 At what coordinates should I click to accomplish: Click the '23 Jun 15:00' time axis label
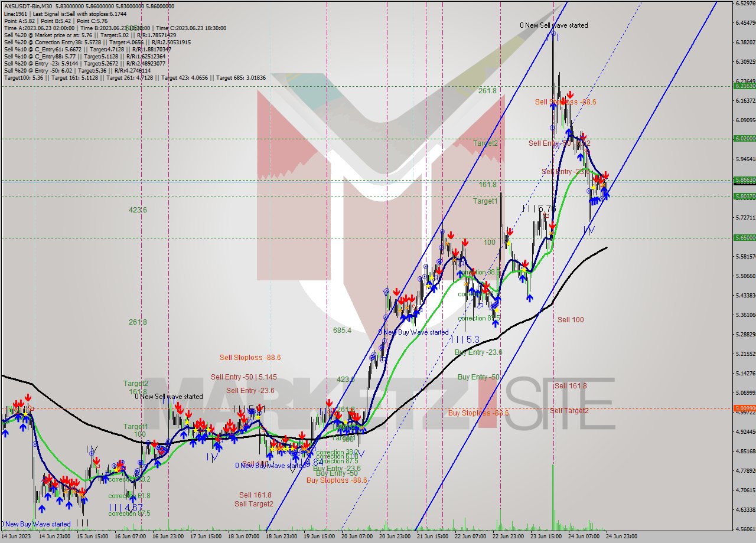[546, 537]
